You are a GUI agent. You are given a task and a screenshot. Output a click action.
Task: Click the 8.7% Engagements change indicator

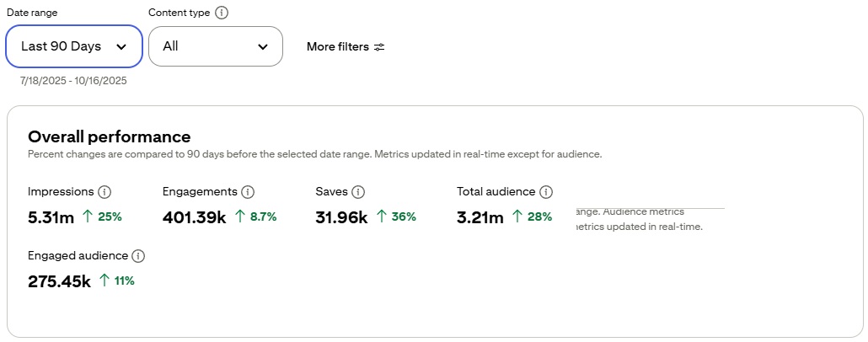[x=263, y=216]
